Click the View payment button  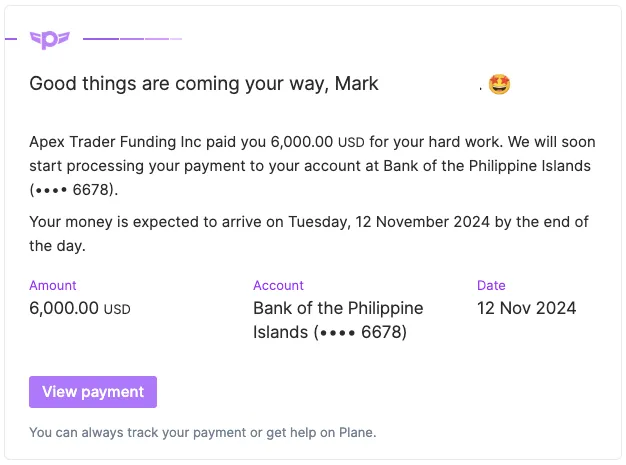[x=93, y=392]
